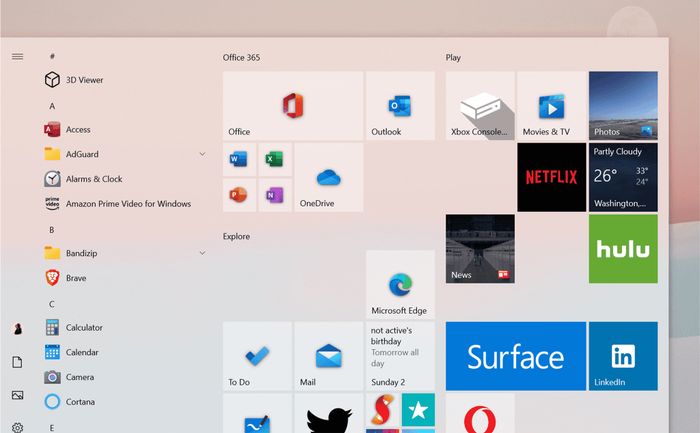
Task: Open the Xbox Console Companion tile
Action: click(x=480, y=106)
